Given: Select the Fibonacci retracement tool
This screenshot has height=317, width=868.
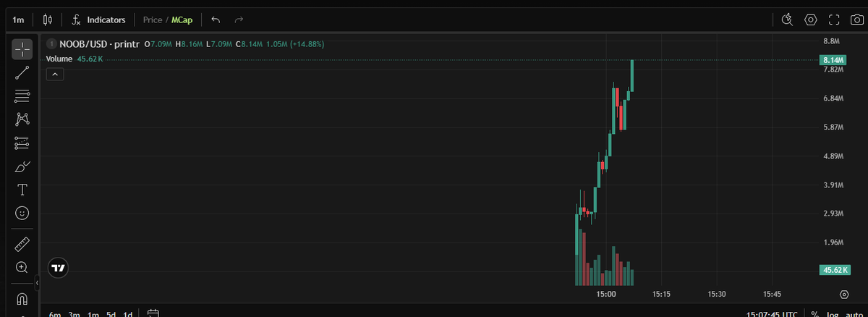Looking at the screenshot, I should (22, 96).
